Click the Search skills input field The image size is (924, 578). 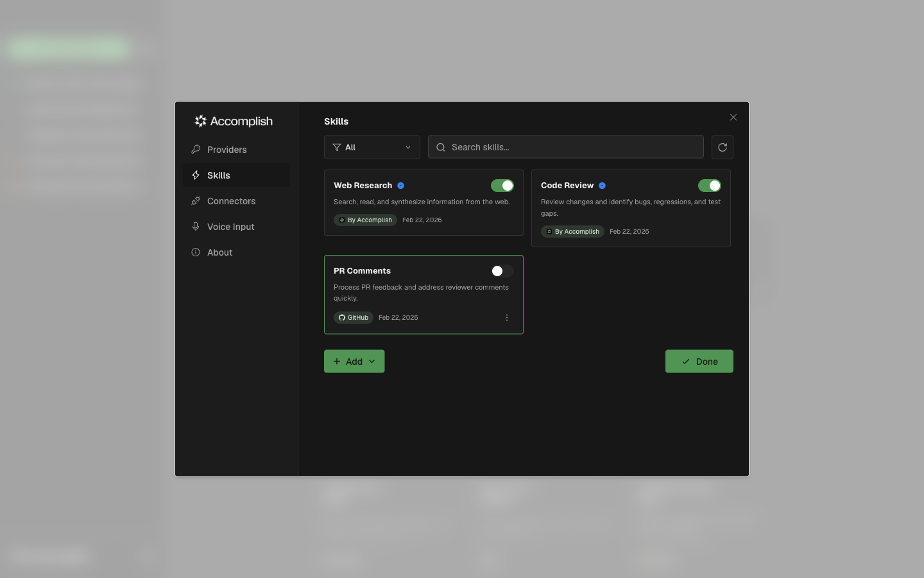tap(565, 147)
